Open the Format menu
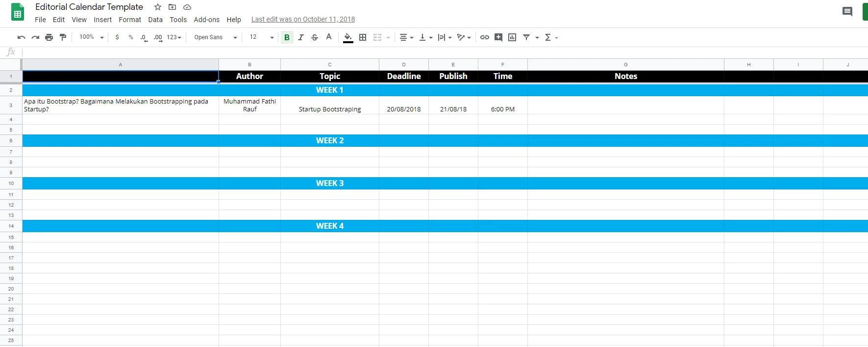 tap(130, 20)
